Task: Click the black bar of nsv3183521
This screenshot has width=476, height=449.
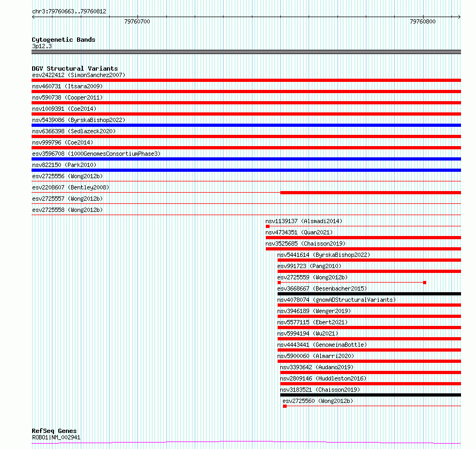Action: pyautogui.click(x=371, y=395)
